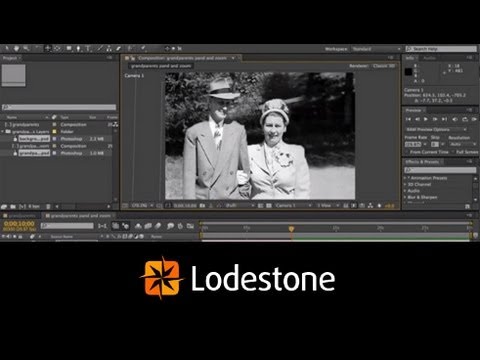Mute audio in Preview panel
This screenshot has width=480, height=360.
tap(455, 119)
